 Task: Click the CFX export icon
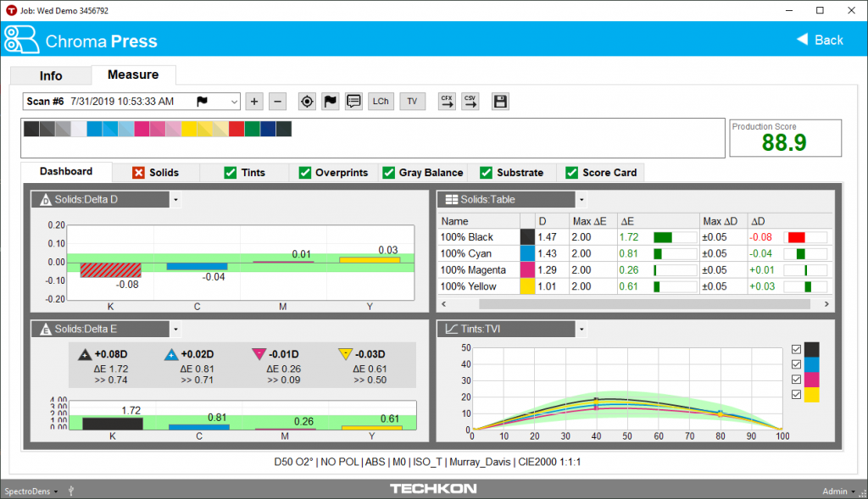click(447, 102)
